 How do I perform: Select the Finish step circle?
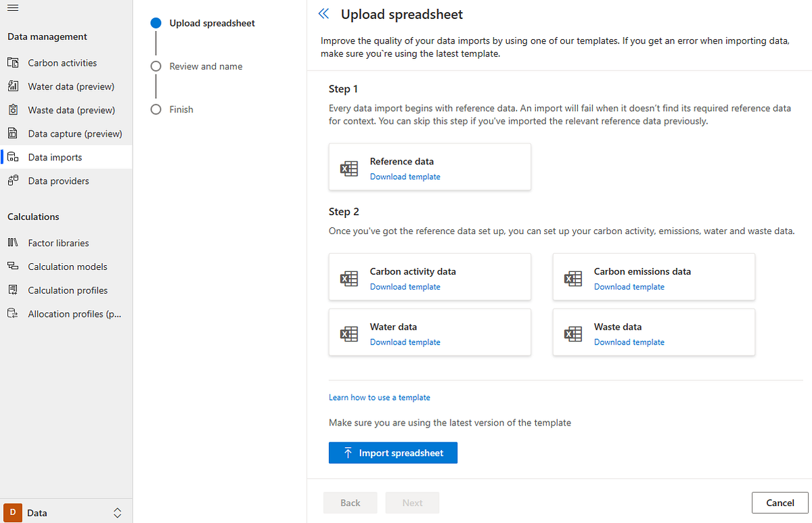click(156, 109)
